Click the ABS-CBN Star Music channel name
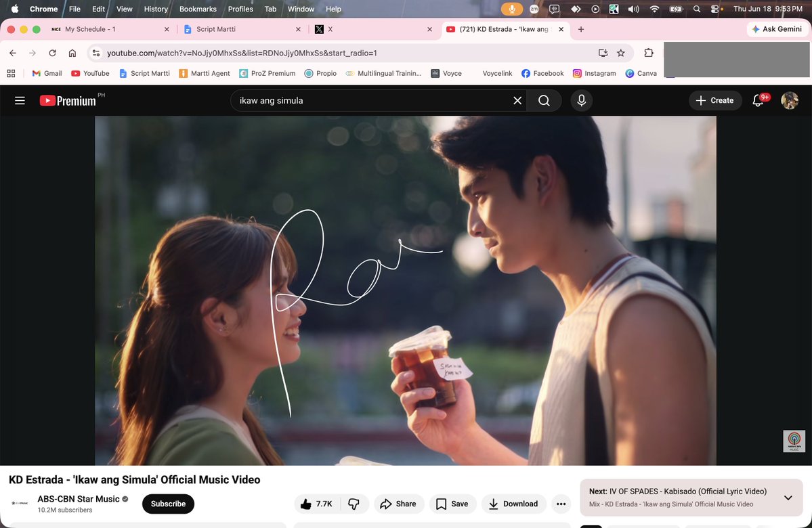 pos(78,499)
